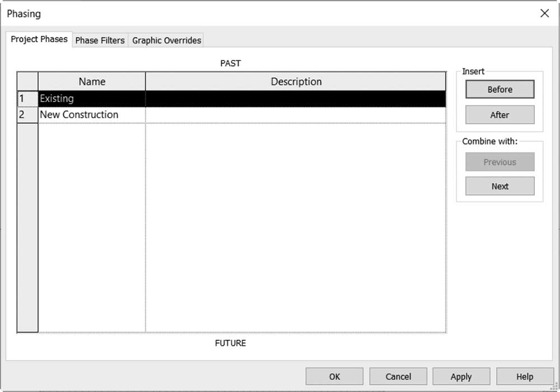Combine the phase with Next

click(500, 186)
